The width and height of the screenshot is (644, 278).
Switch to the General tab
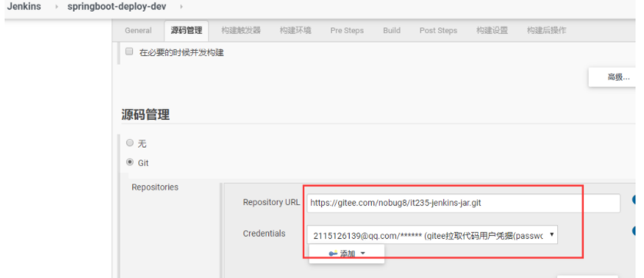pos(138,31)
